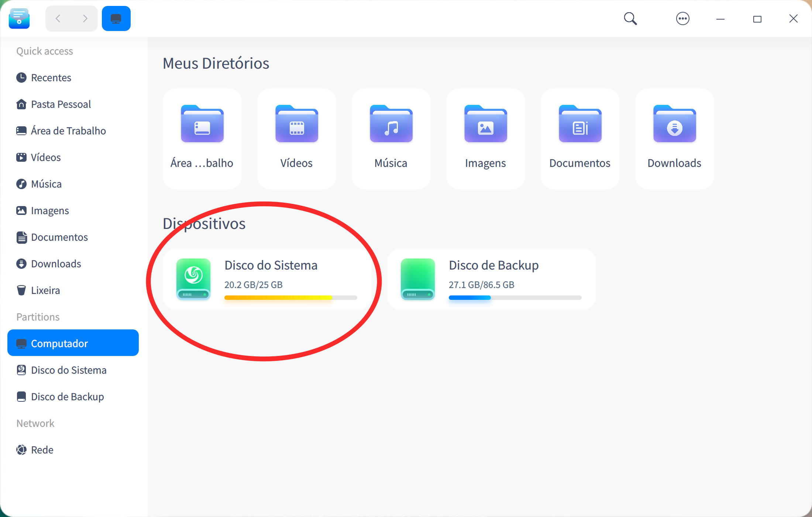
Task: Open the search icon in the title bar
Action: [630, 18]
